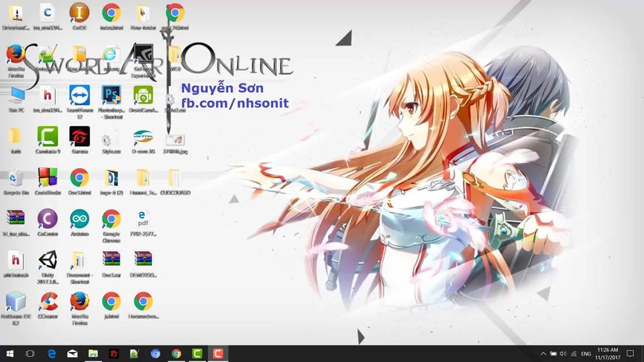644x362 pixels.
Task: Open the Action Center notifications
Action: click(x=630, y=353)
